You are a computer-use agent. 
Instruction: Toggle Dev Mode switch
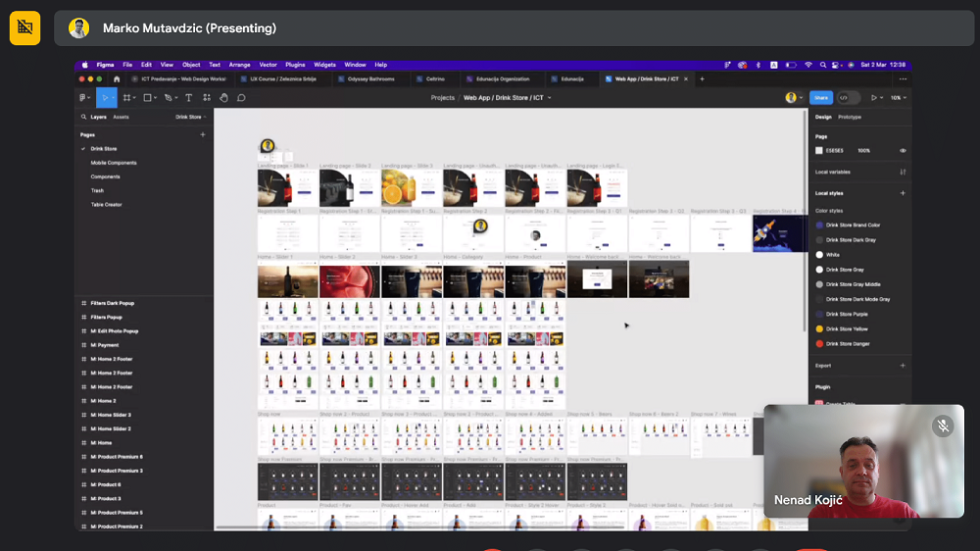pos(848,97)
